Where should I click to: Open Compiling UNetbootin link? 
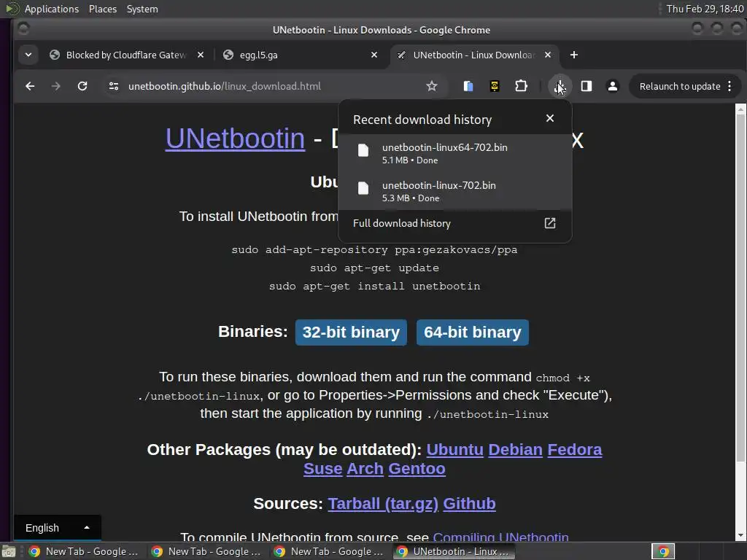(x=500, y=537)
